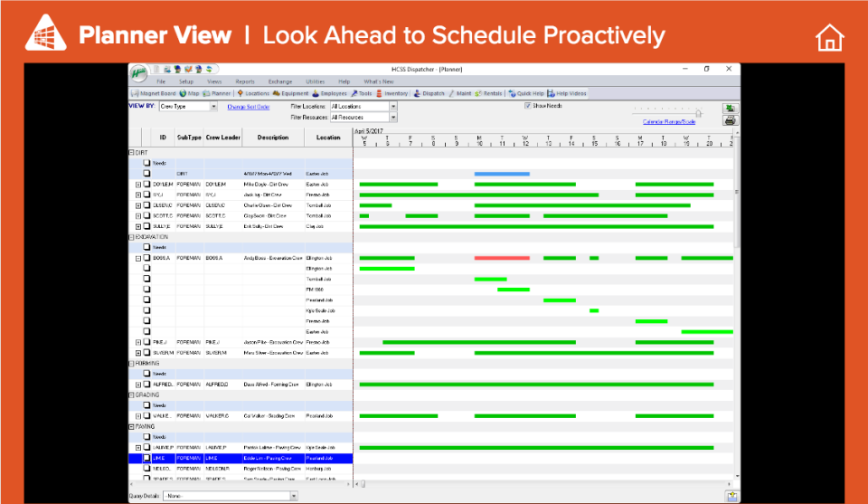The width and height of the screenshot is (868, 504).
Task: Click the printer icon near the calendar
Action: pos(731,120)
